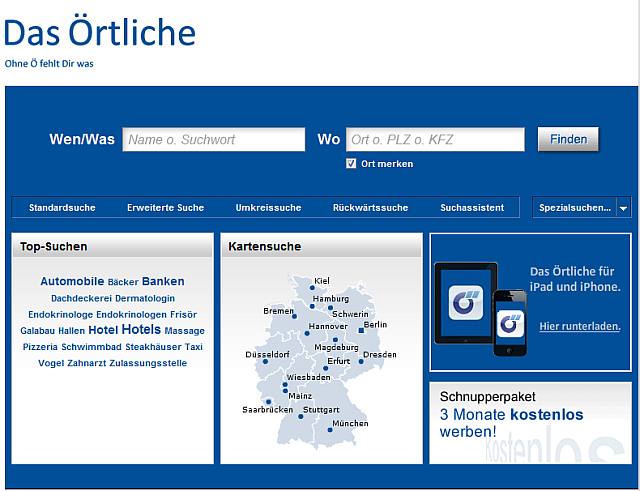Click the Das Örtliche für iPad und iPhone text
The width and height of the screenshot is (640, 491).
[575, 279]
